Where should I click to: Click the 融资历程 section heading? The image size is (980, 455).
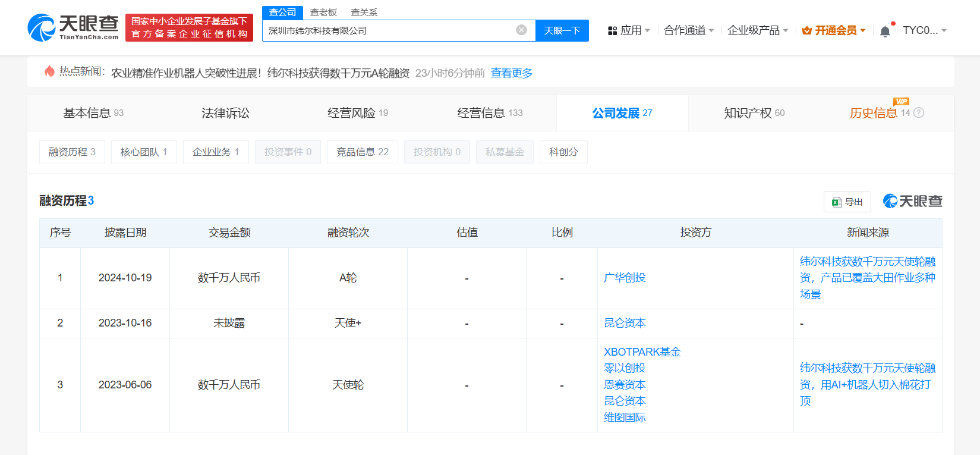(67, 200)
